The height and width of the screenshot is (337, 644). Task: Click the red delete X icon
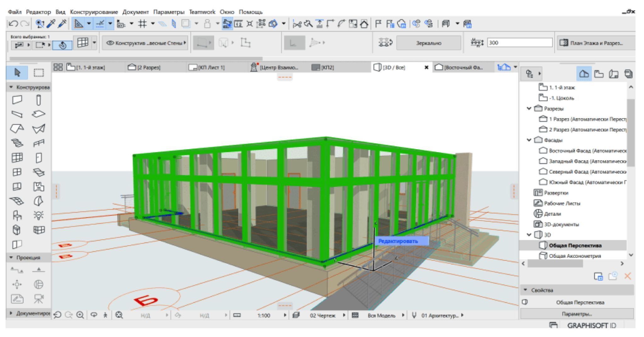[x=627, y=276]
